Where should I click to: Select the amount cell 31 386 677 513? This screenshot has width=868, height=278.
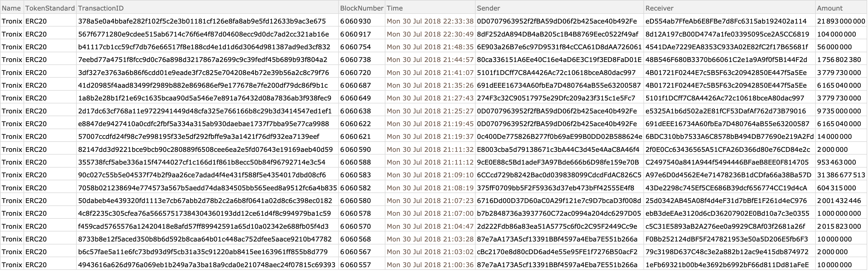[841, 175]
